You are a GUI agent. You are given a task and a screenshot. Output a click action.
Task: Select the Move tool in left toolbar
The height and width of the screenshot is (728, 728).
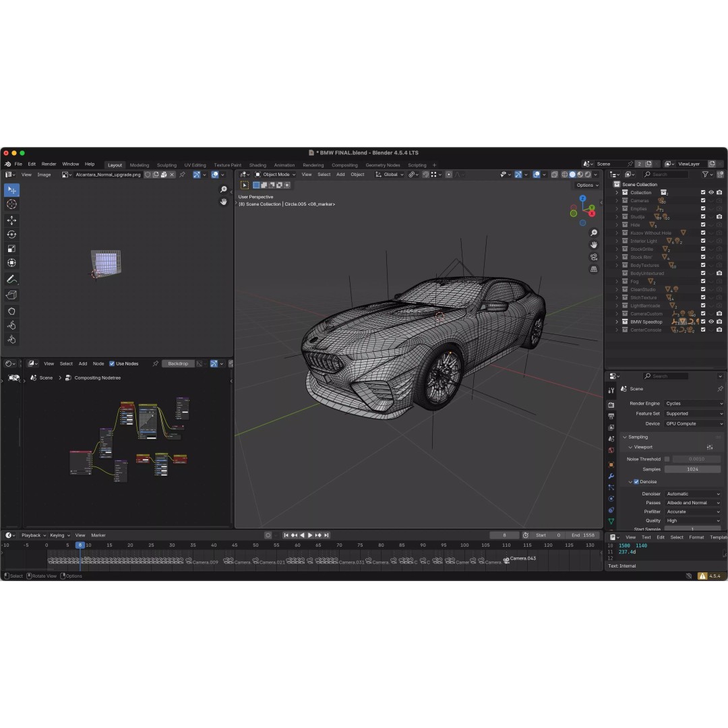pos(11,220)
